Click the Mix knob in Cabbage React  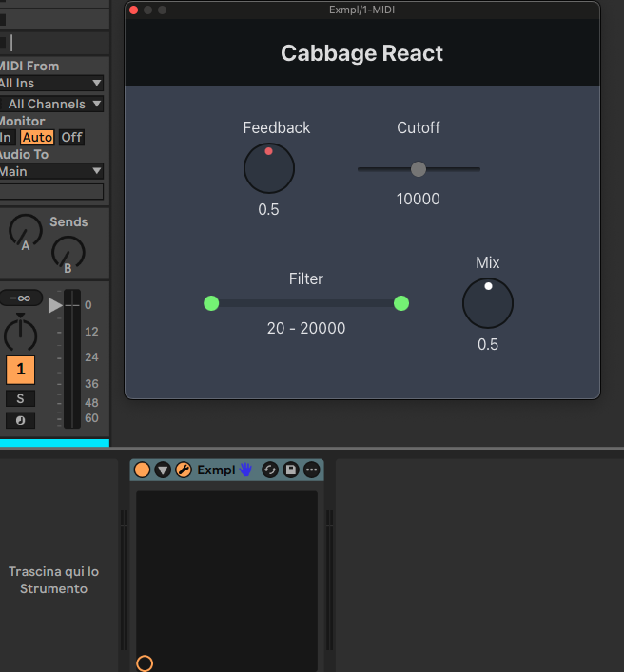(488, 304)
